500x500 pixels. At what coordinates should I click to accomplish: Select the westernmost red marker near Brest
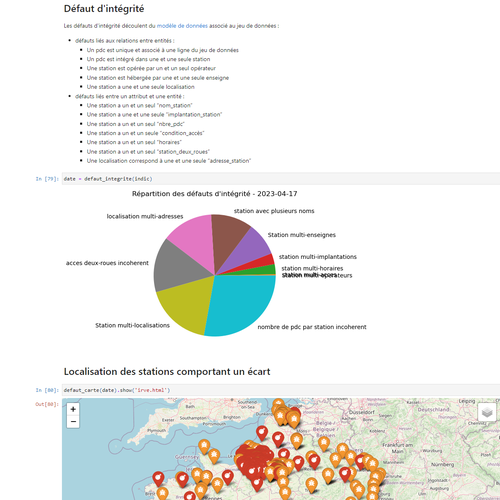point(158,478)
